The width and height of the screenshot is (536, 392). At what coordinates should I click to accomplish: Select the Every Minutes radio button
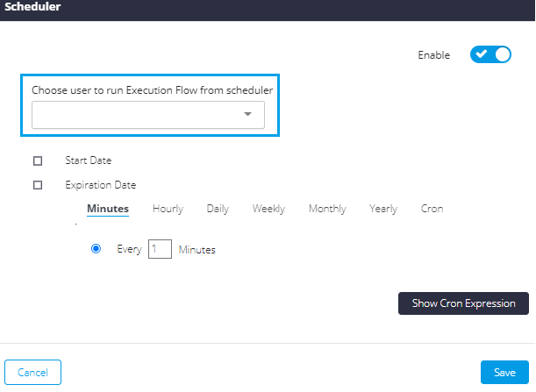[x=96, y=248]
